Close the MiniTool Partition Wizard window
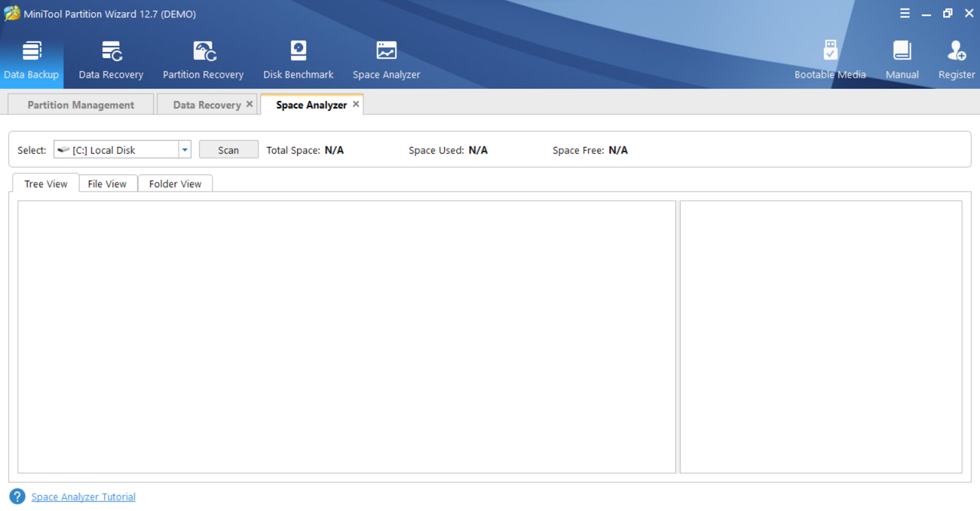This screenshot has width=980, height=511. 969,13
